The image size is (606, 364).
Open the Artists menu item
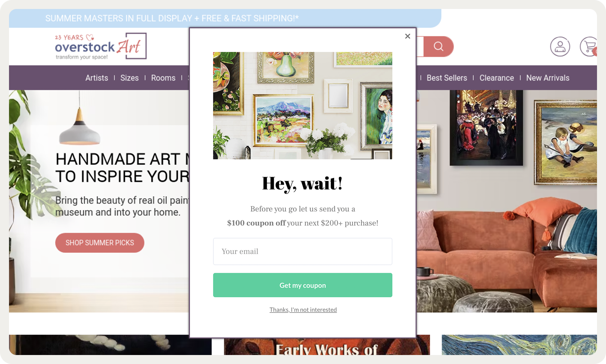[x=97, y=78]
